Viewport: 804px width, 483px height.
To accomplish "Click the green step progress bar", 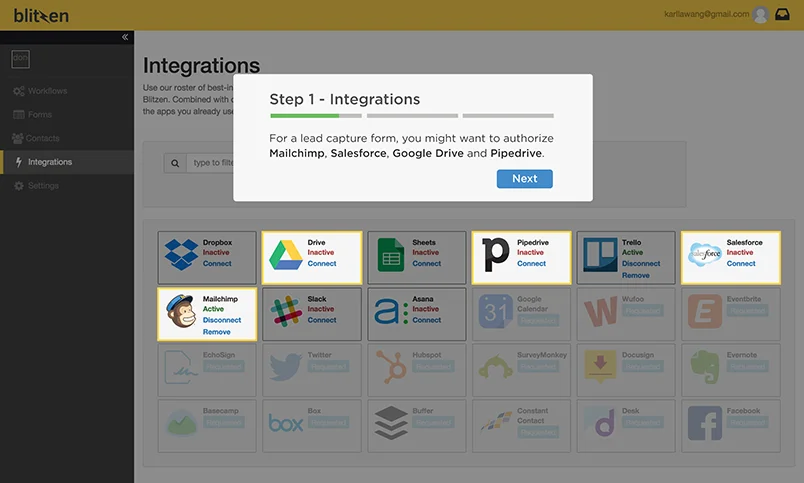I will pyautogui.click(x=305, y=116).
